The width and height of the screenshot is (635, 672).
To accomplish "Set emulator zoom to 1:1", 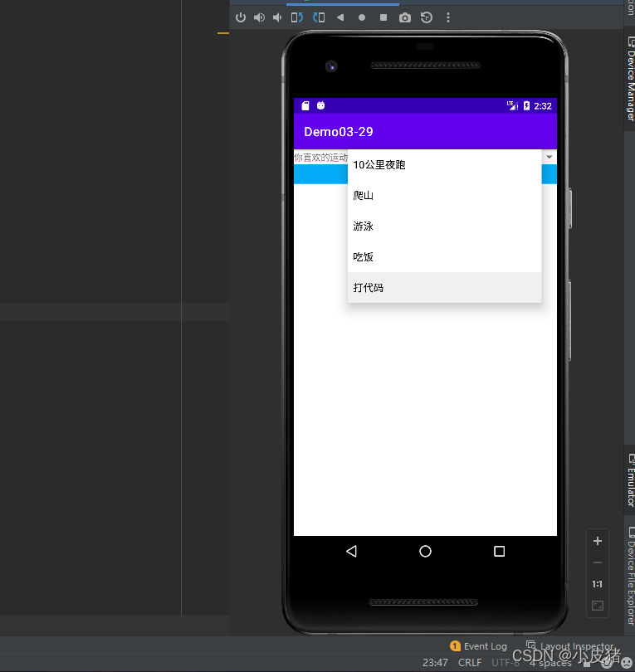I will click(598, 584).
